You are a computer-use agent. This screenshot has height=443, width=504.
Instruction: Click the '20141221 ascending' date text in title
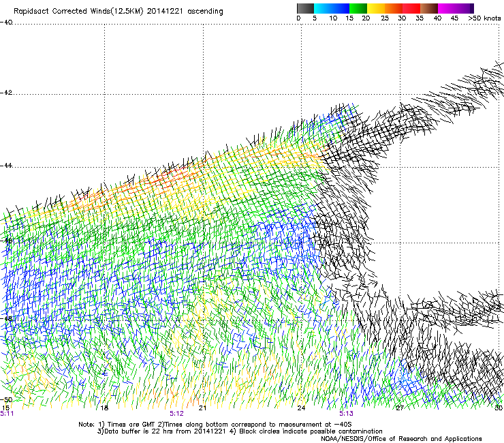(185, 12)
